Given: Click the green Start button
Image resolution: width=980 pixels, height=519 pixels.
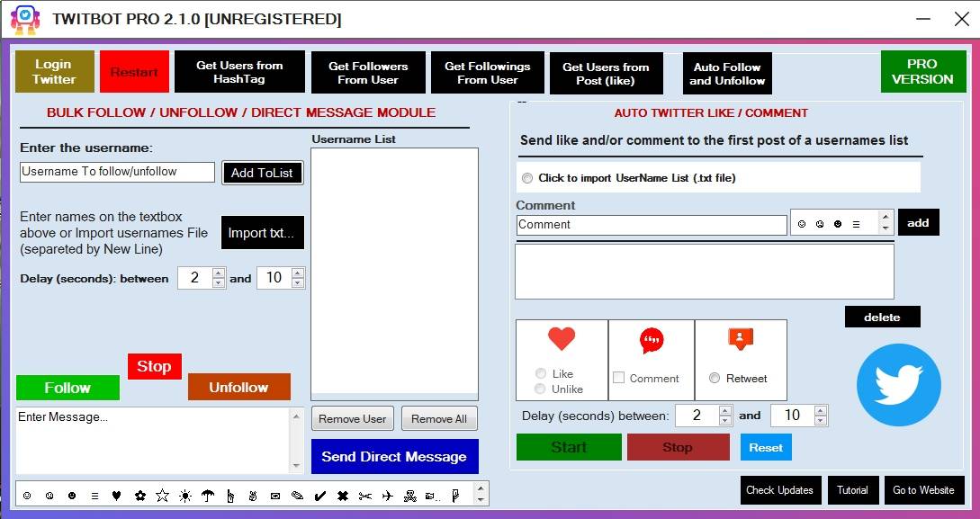Looking at the screenshot, I should (x=569, y=446).
